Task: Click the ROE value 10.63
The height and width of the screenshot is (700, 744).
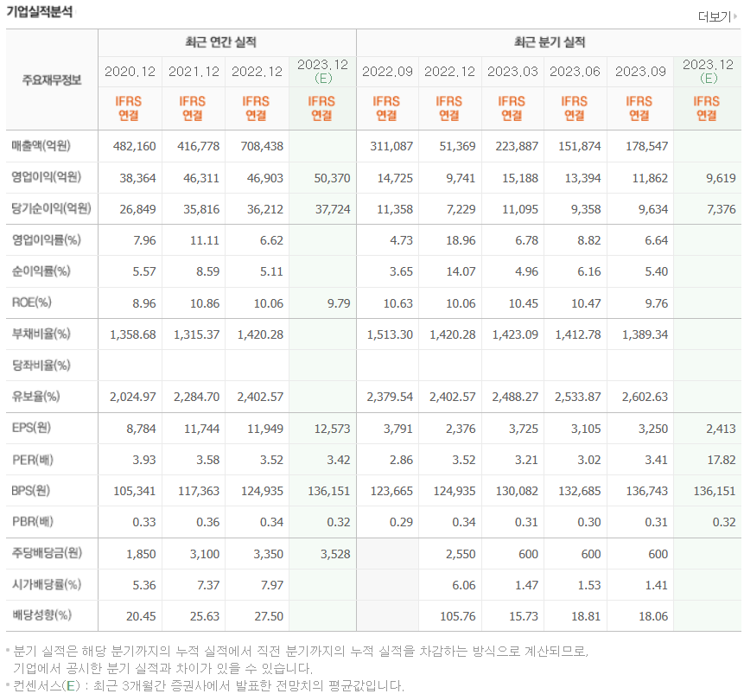Action: 398,303
